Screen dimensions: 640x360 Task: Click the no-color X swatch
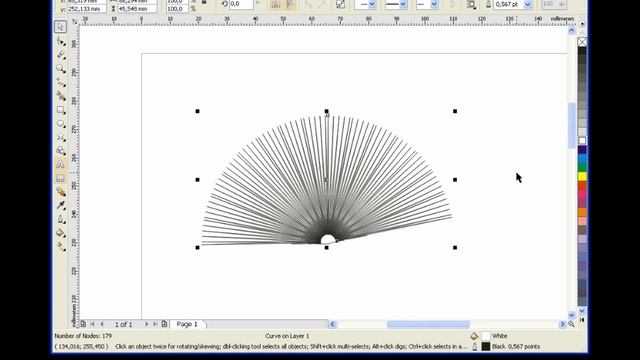(582, 42)
